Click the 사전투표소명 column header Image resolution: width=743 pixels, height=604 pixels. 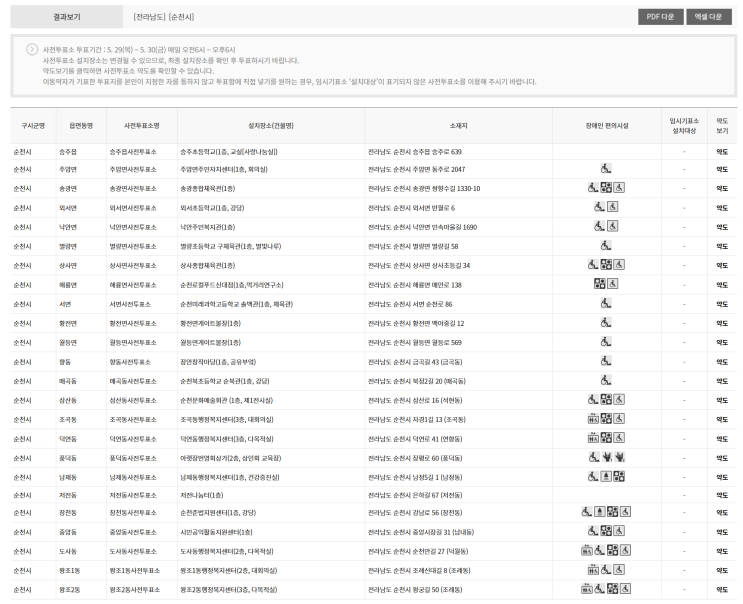tap(142, 126)
